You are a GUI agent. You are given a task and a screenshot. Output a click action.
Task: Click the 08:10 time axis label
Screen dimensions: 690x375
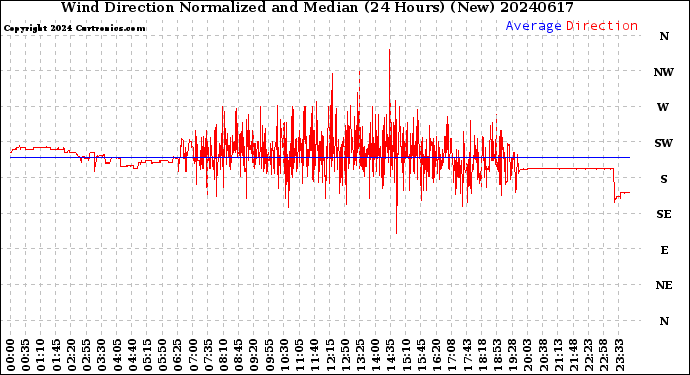click(x=224, y=355)
